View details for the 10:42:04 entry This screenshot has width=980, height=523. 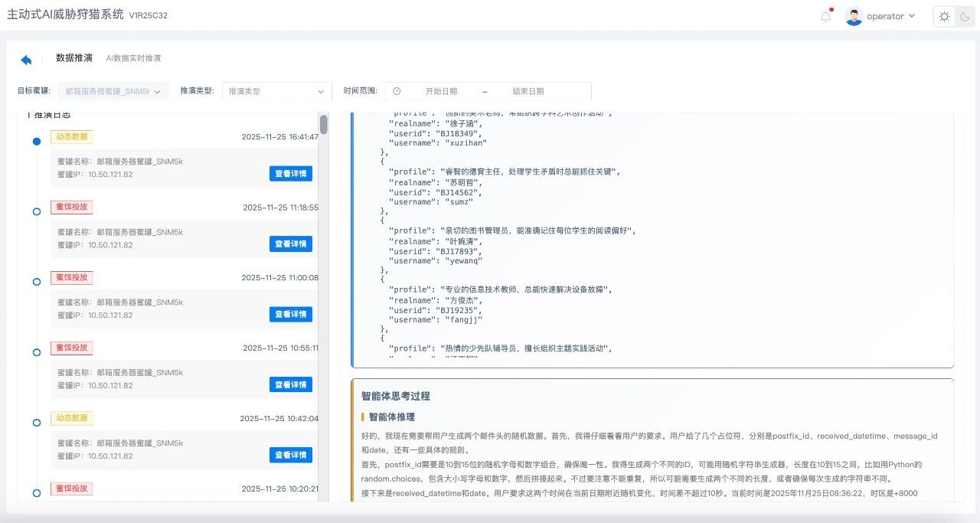[x=290, y=455]
